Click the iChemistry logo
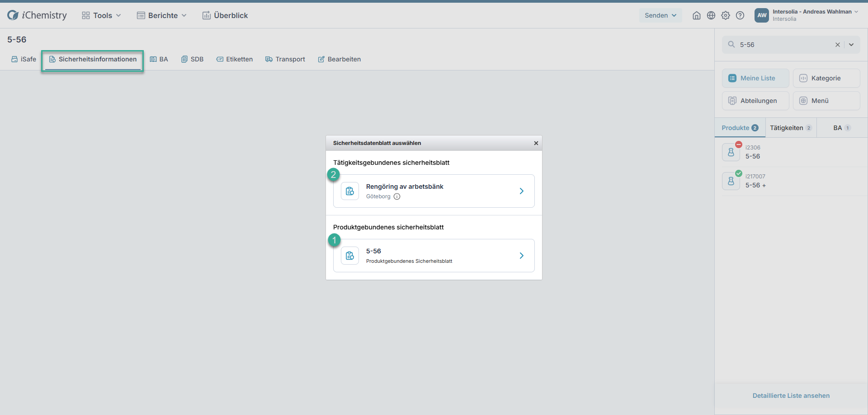The image size is (868, 415). [37, 15]
